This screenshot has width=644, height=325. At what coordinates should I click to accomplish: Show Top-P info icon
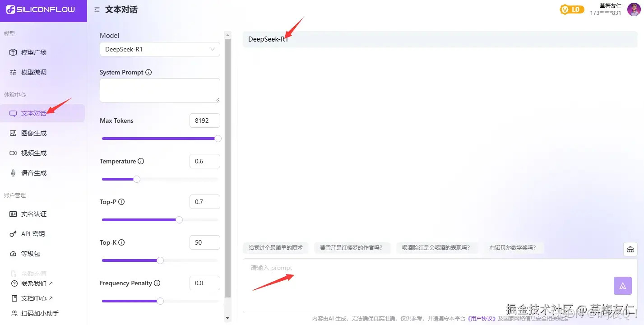tap(121, 202)
